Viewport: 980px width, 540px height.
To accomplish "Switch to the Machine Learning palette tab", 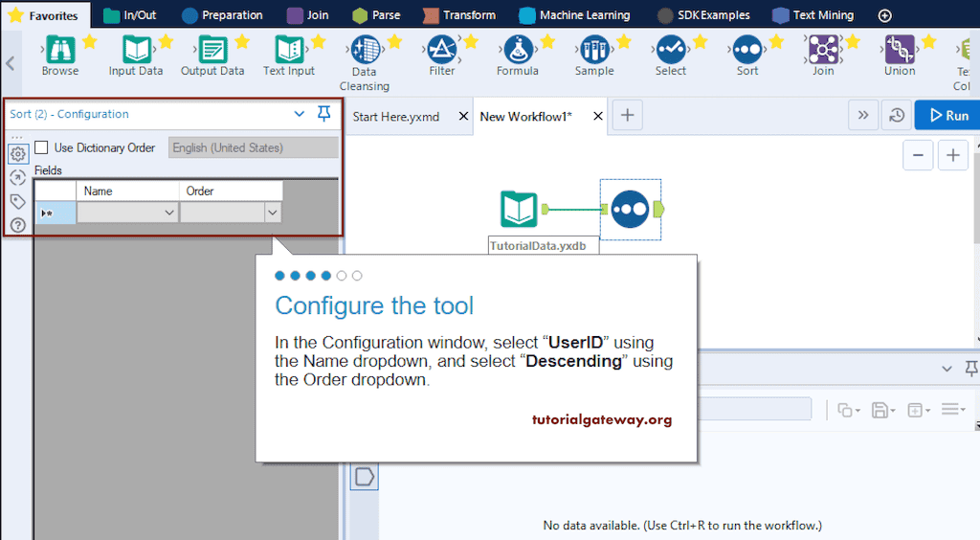I will (x=574, y=15).
